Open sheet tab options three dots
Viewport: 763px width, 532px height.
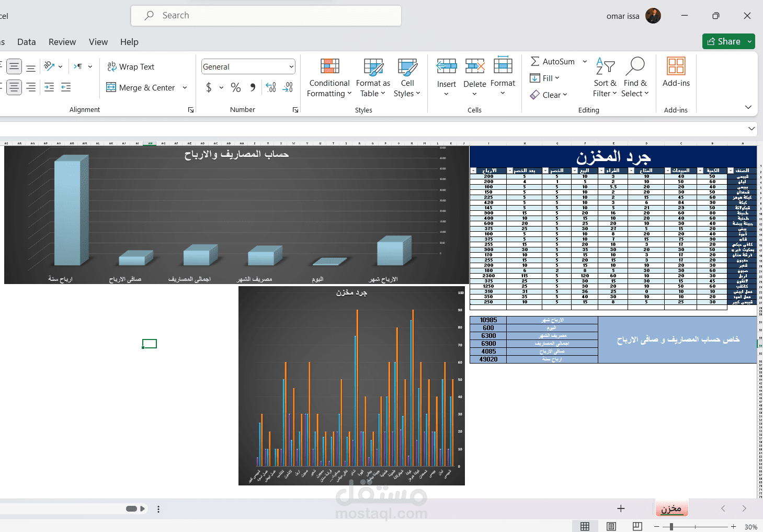[x=158, y=509]
